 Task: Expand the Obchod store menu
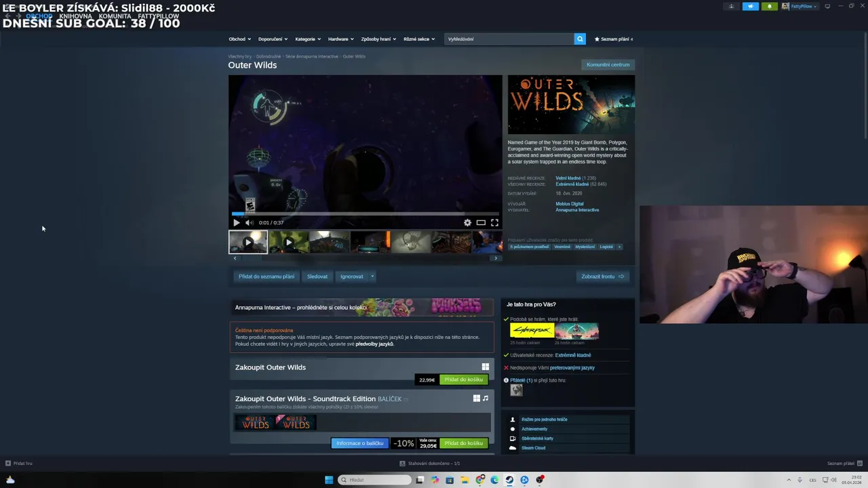tap(239, 39)
